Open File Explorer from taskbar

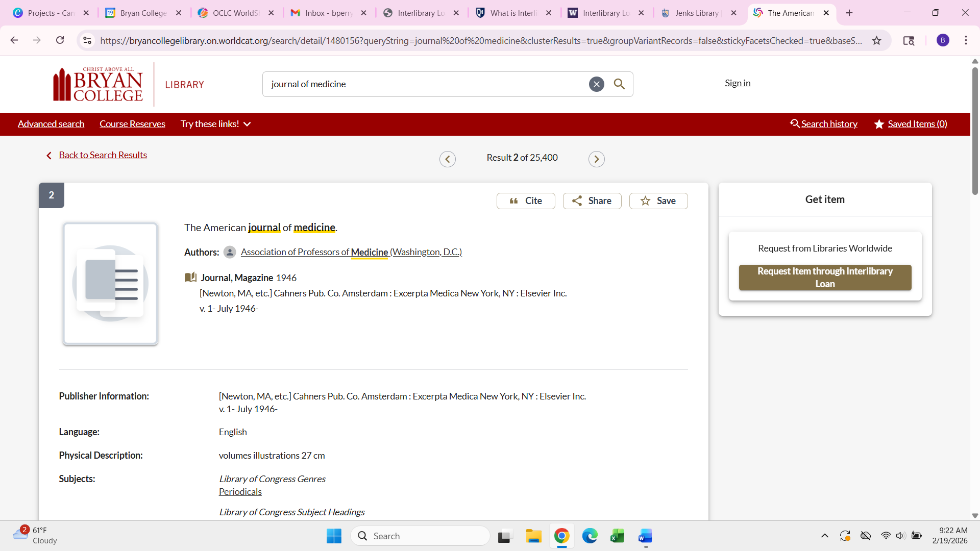pos(533,536)
